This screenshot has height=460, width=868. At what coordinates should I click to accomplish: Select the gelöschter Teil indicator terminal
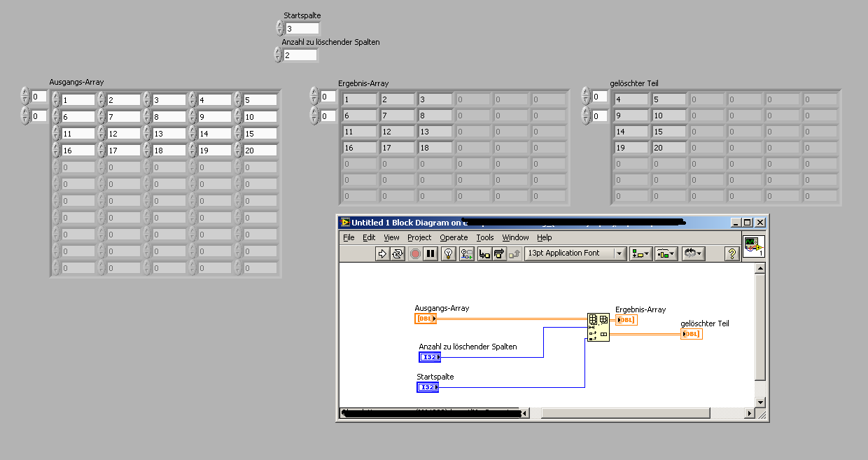click(691, 334)
